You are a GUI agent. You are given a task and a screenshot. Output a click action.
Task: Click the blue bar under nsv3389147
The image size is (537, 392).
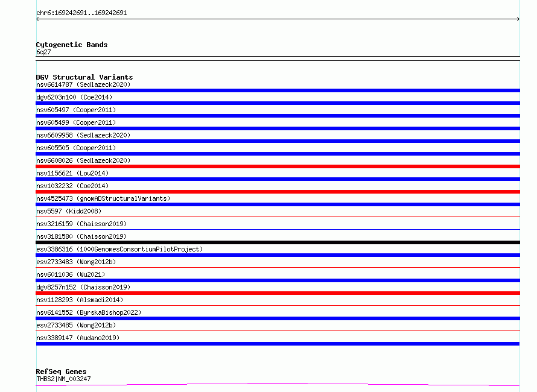pyautogui.click(x=278, y=344)
